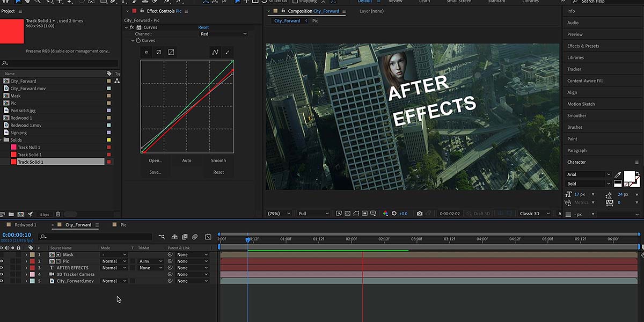
Task: Select the Bezier curve editing tool in Curves
Action: 215,52
